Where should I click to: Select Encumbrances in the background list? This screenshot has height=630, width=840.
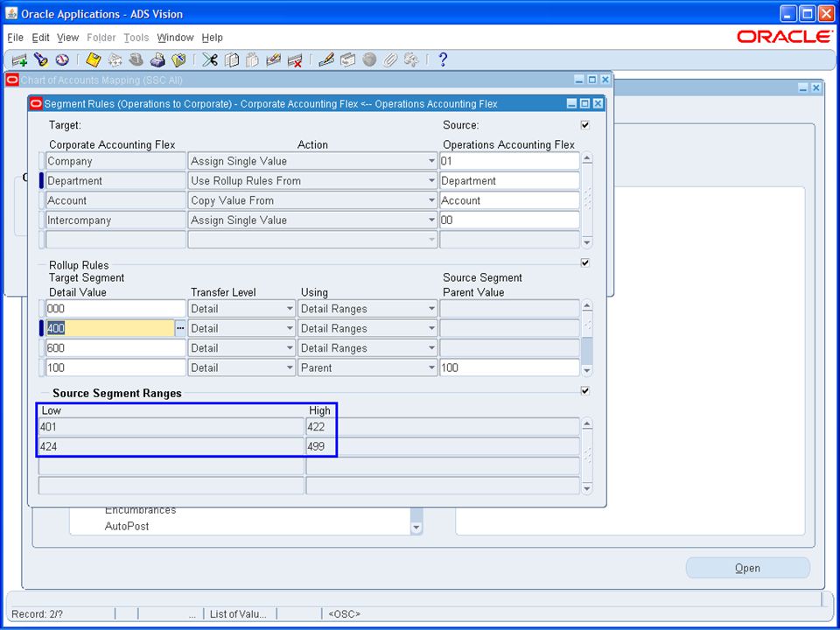140,510
